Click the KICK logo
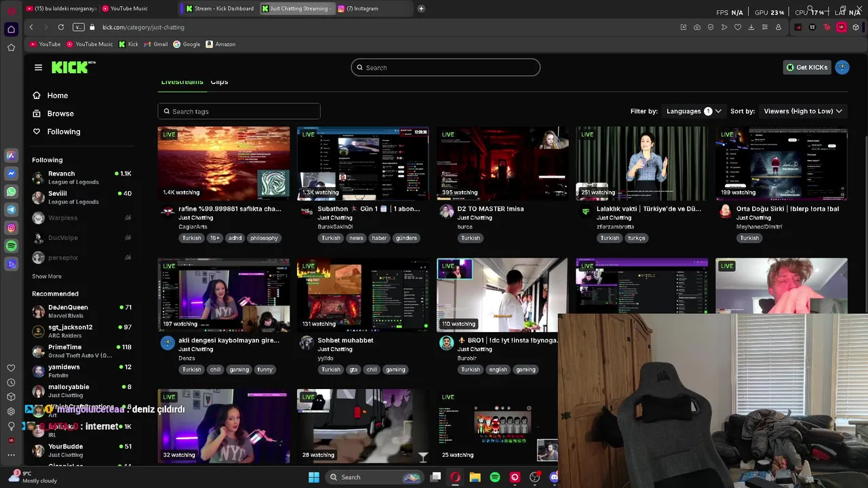The image size is (868, 488). [73, 67]
